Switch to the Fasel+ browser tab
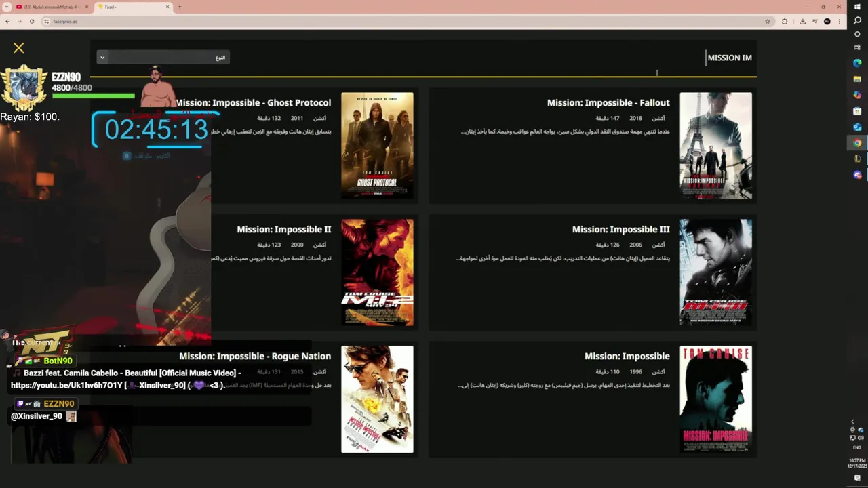 [132, 7]
